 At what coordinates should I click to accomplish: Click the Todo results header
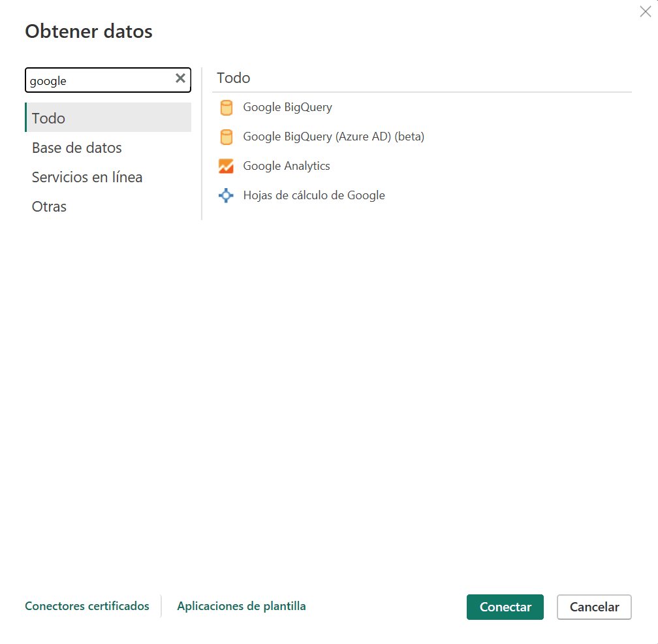(x=233, y=78)
